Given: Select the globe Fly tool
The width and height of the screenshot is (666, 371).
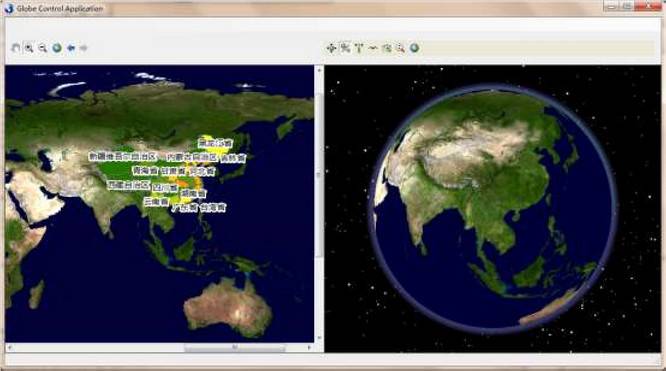Looking at the screenshot, I should [x=345, y=48].
